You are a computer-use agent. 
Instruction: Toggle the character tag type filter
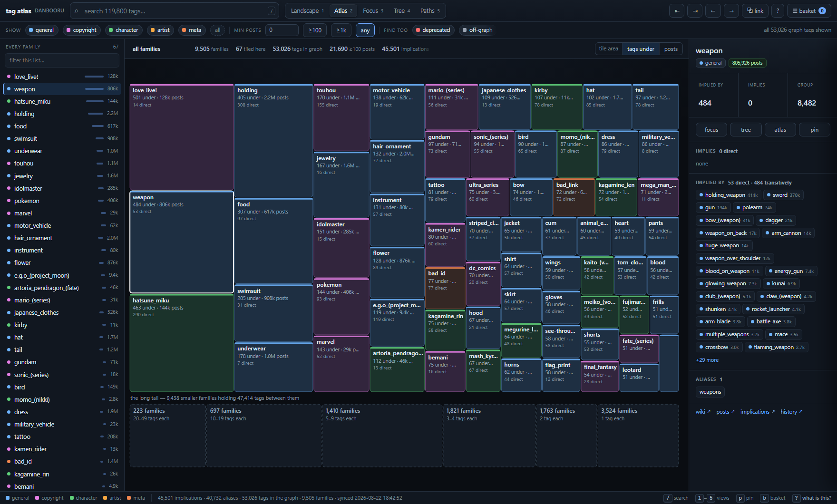tap(123, 30)
